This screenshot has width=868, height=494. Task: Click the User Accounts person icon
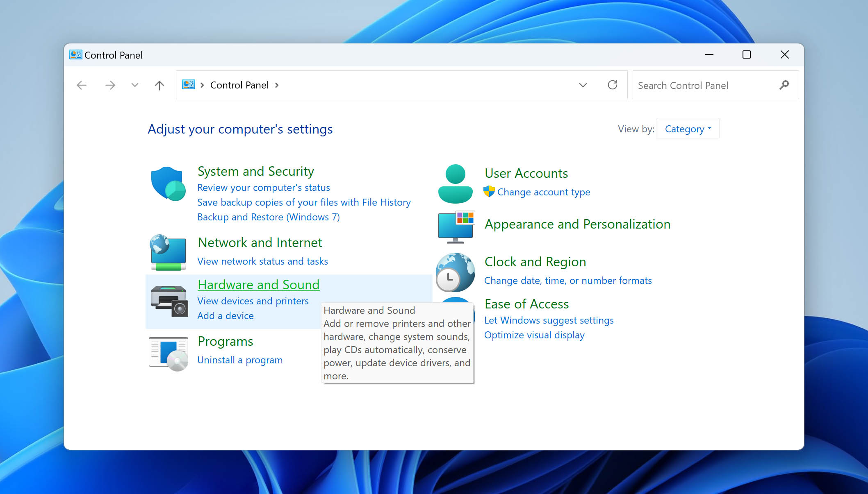(455, 184)
